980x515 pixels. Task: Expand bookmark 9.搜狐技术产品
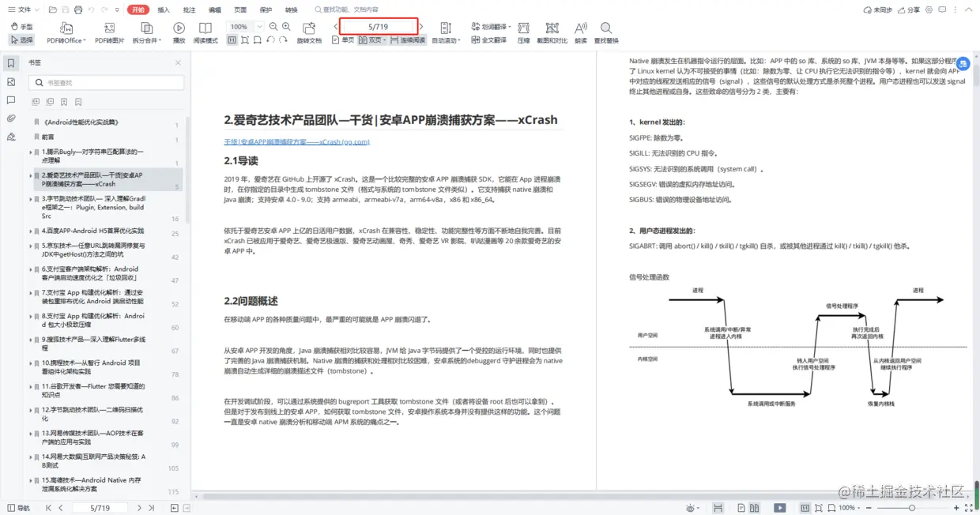pos(31,340)
